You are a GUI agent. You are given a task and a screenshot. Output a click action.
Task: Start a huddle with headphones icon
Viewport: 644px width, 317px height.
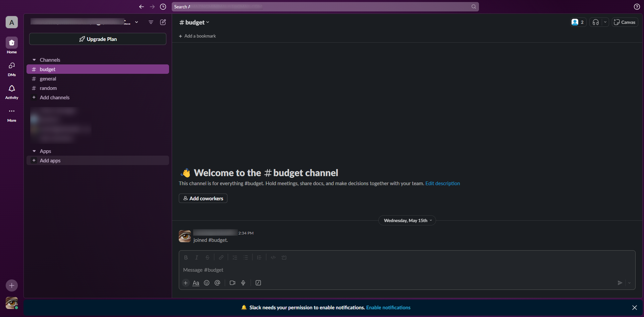pyautogui.click(x=596, y=22)
